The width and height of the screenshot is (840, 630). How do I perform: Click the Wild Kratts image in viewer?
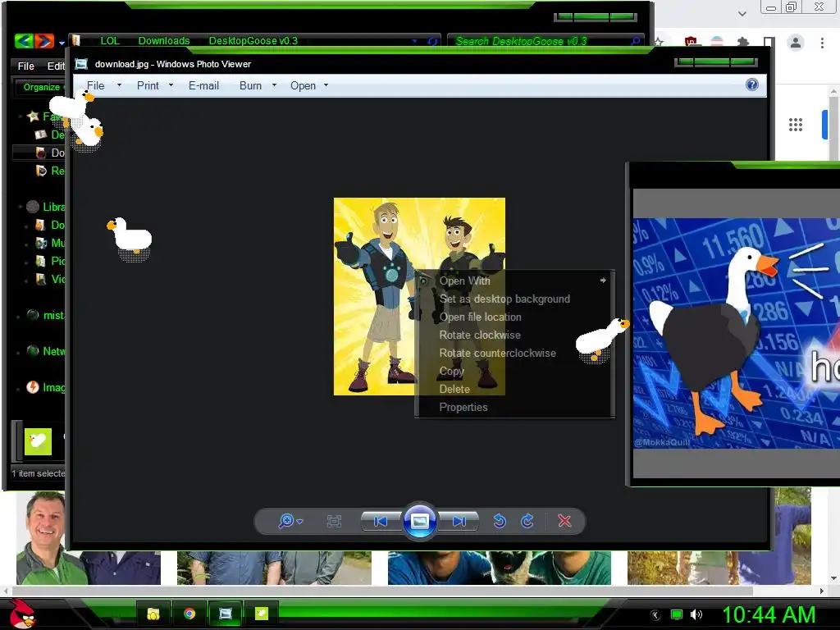(419, 296)
